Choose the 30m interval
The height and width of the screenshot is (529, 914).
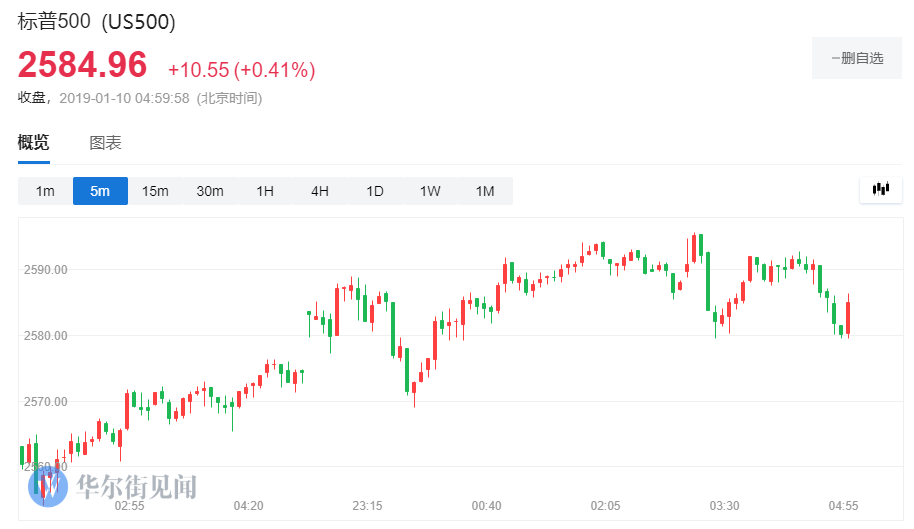(210, 191)
